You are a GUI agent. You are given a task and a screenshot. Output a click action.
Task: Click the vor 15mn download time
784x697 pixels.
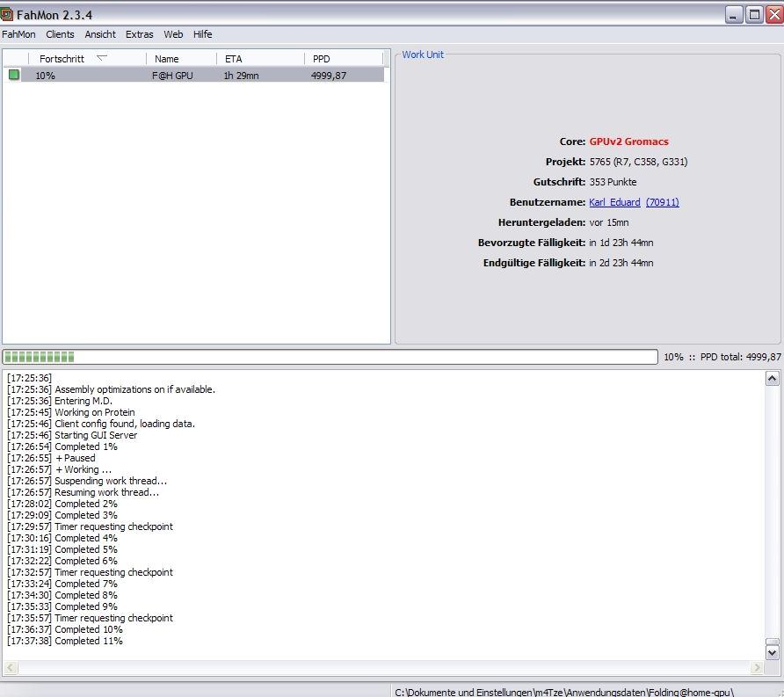click(608, 222)
